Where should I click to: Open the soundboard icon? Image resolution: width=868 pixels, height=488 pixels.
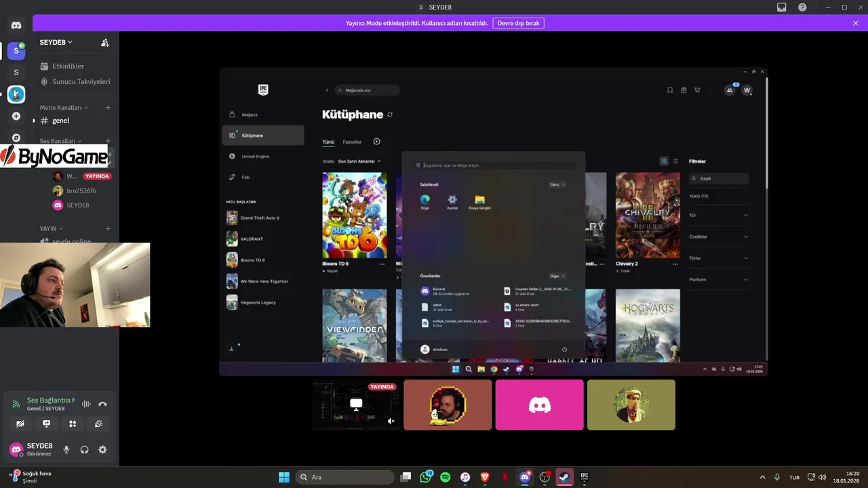tap(98, 424)
